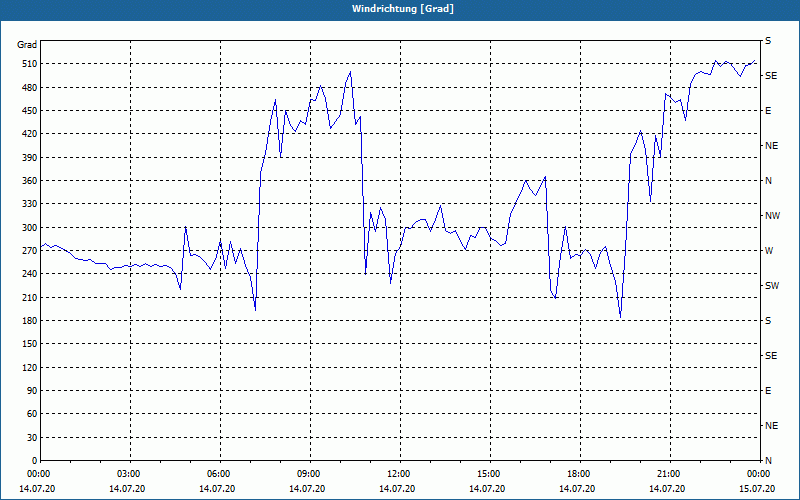
Task: Click the 09:00 time axis label
Action: 310,473
